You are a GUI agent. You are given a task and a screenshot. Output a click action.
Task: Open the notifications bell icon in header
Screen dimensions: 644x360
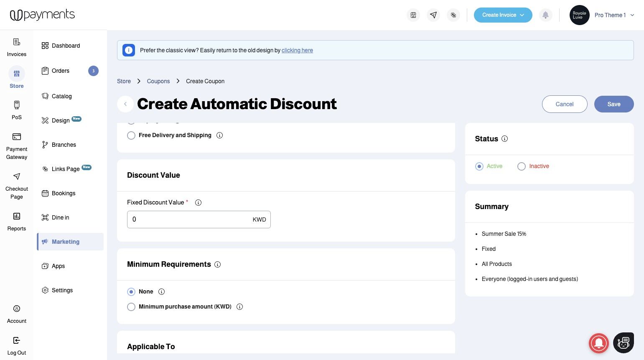click(545, 15)
